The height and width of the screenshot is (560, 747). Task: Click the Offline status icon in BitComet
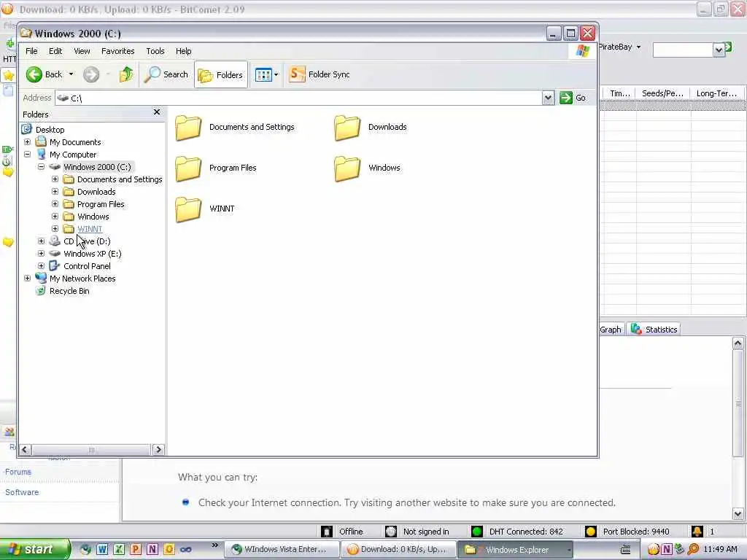click(x=326, y=532)
